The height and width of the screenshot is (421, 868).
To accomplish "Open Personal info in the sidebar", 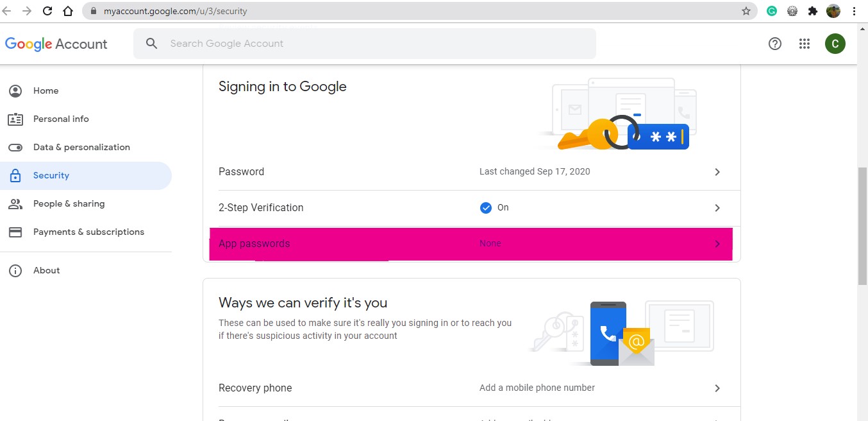I will click(x=61, y=119).
